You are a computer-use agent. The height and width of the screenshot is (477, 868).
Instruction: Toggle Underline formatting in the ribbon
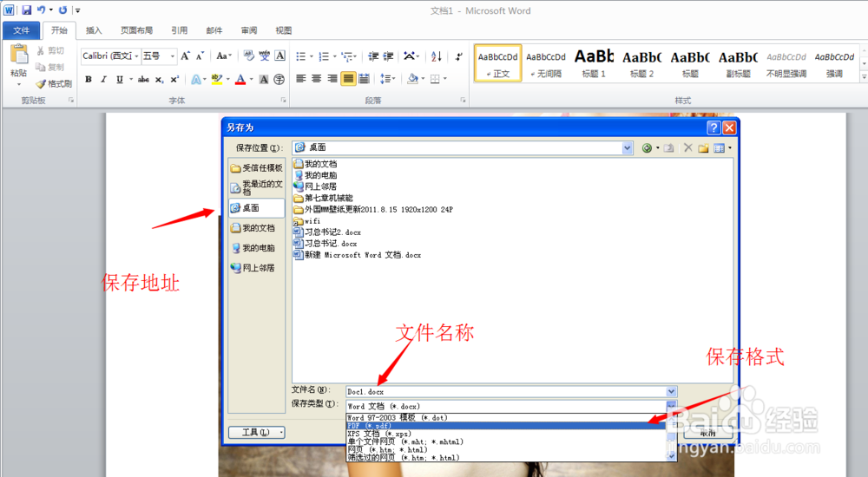click(120, 80)
